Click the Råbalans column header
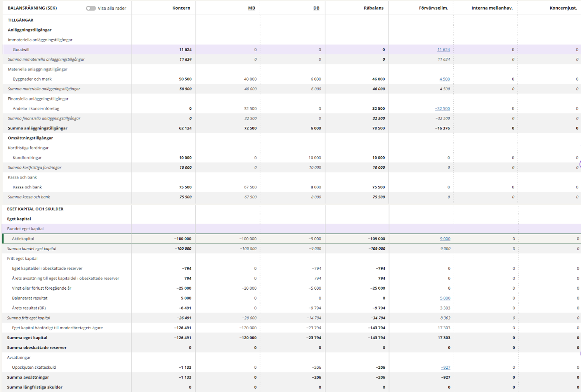Screen dimensions: 581x392 (373, 8)
